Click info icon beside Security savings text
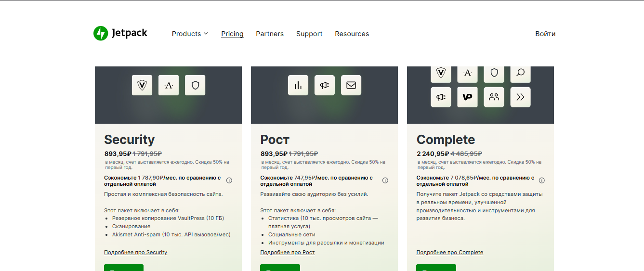644x271 pixels. (229, 181)
